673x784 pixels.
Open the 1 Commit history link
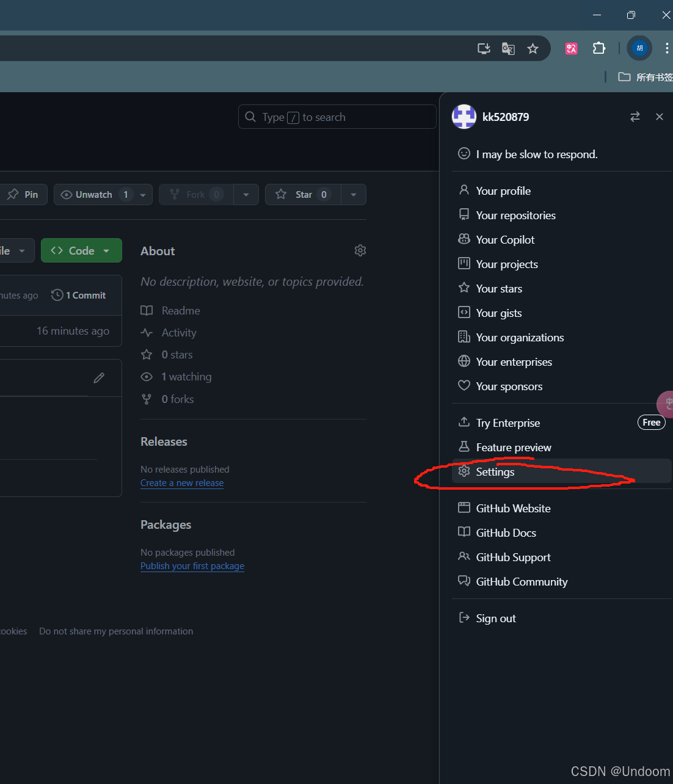pos(79,295)
